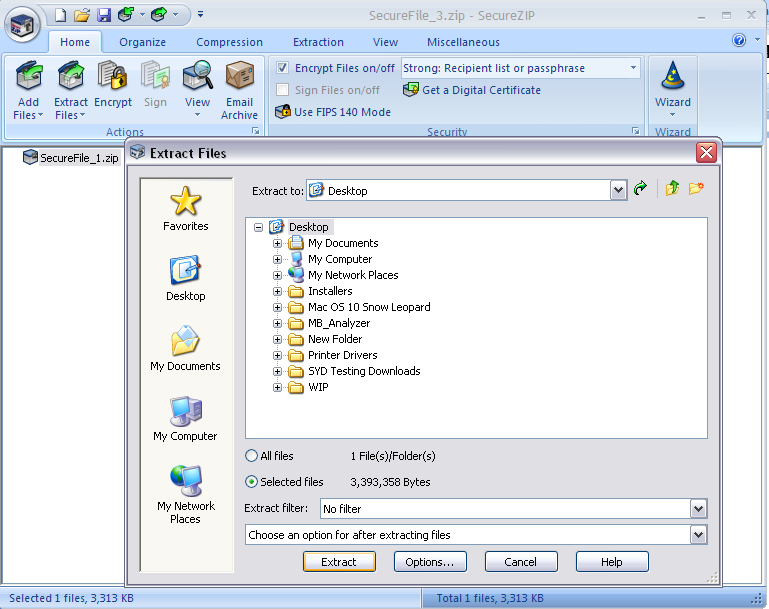Create a new archive from quick access toolbar

[60, 15]
